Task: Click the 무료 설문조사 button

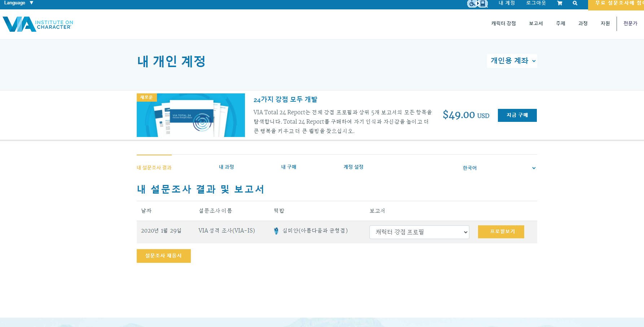Action: point(616,4)
